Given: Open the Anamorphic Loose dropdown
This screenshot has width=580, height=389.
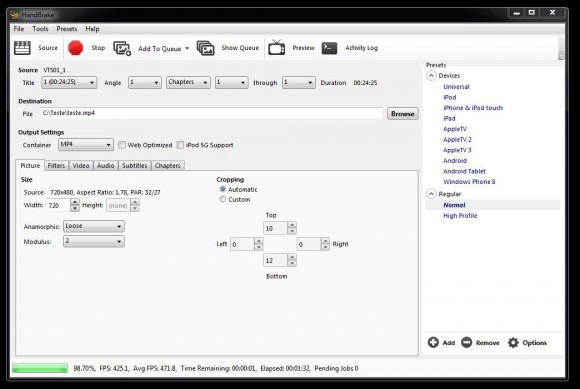Looking at the screenshot, I should point(94,226).
